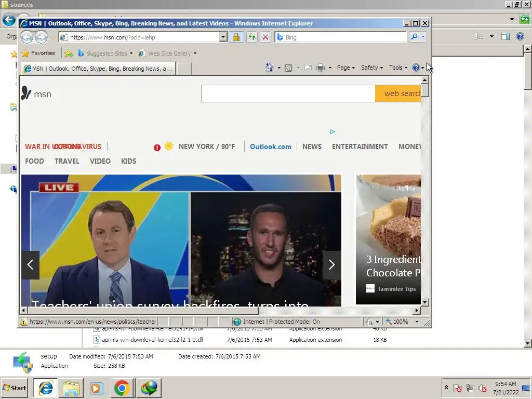Open the NEWS section on MSN
Viewport: 532px width, 399px height.
click(312, 147)
